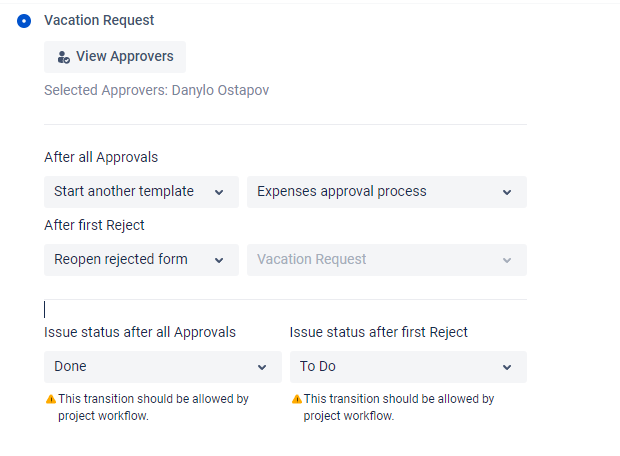The width and height of the screenshot is (620, 456).
Task: Click the chevron beside "Start another template"
Action: tap(219, 192)
